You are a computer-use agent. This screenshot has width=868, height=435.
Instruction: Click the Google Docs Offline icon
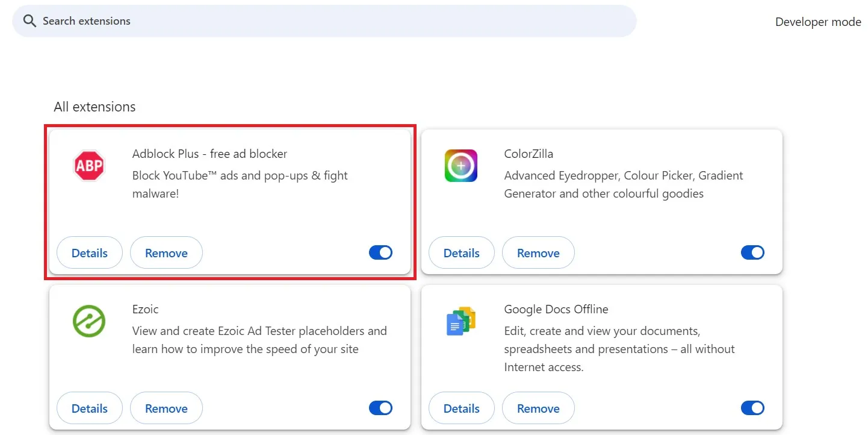point(461,321)
